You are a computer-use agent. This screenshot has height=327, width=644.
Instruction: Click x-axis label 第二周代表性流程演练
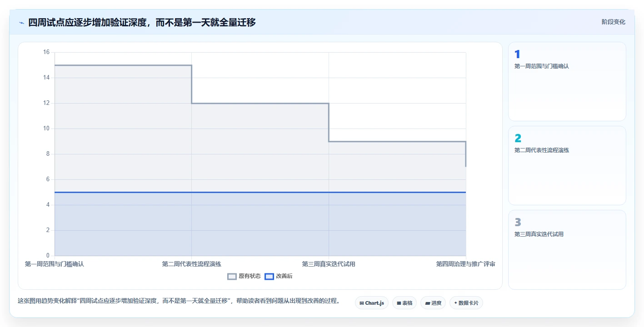coord(192,264)
